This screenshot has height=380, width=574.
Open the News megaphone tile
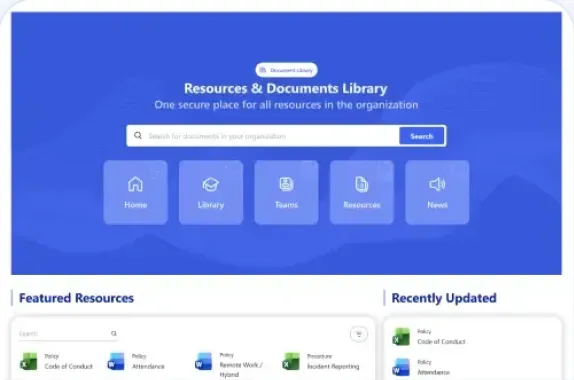click(x=437, y=192)
